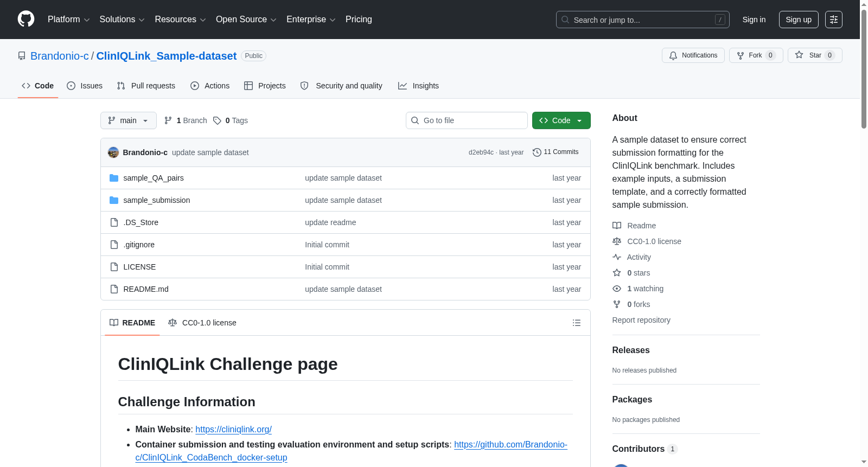
Task: Click the file icon next to LICENSE
Action: click(114, 267)
